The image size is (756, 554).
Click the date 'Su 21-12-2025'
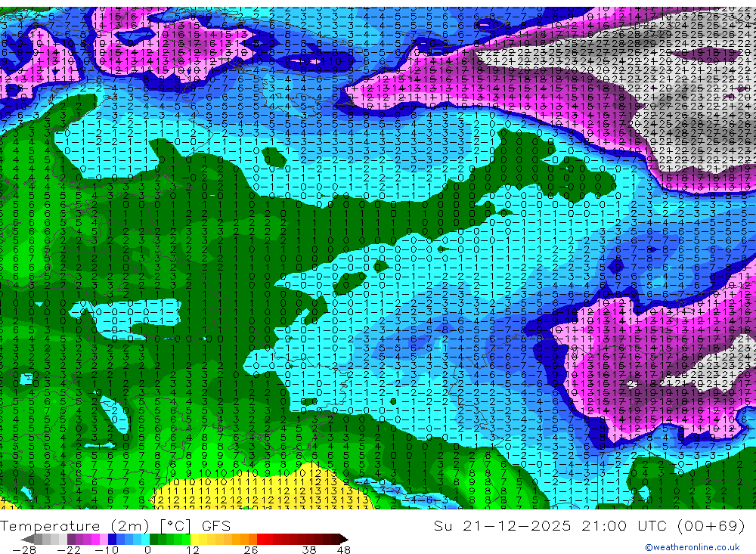[x=502, y=525]
